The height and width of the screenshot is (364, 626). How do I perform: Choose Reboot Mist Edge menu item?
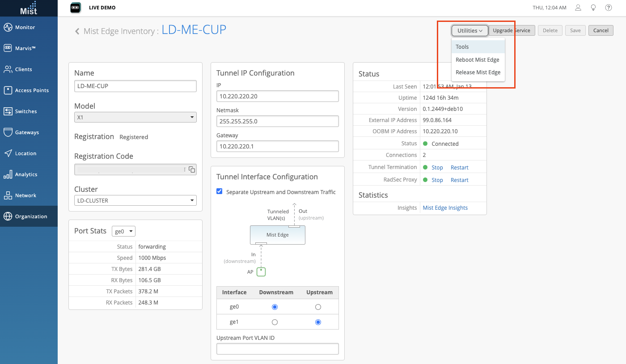478,59
